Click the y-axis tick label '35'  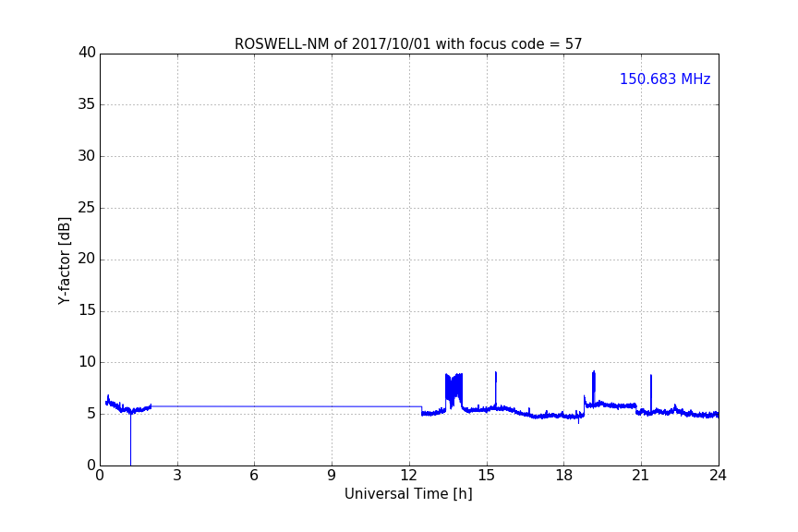[87, 104]
